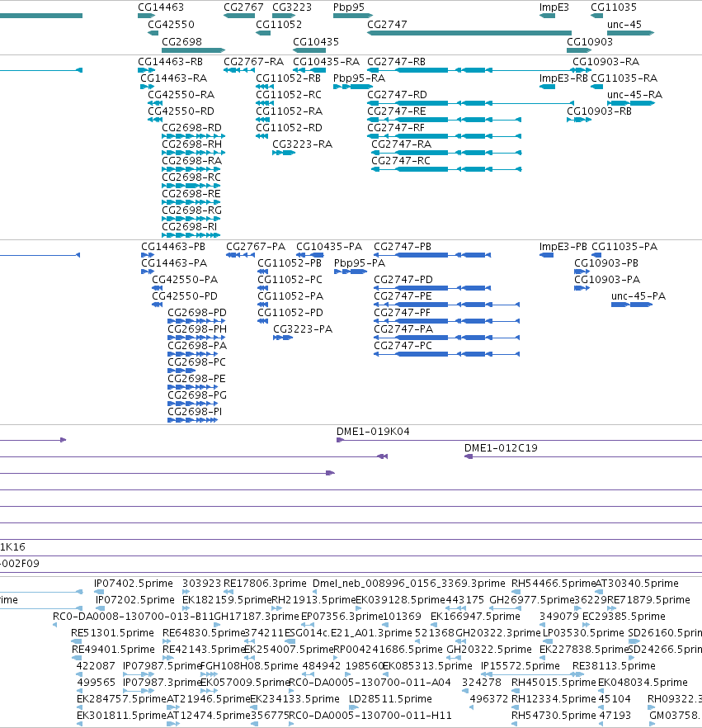Select transcript CG2747-RD

coord(397,95)
